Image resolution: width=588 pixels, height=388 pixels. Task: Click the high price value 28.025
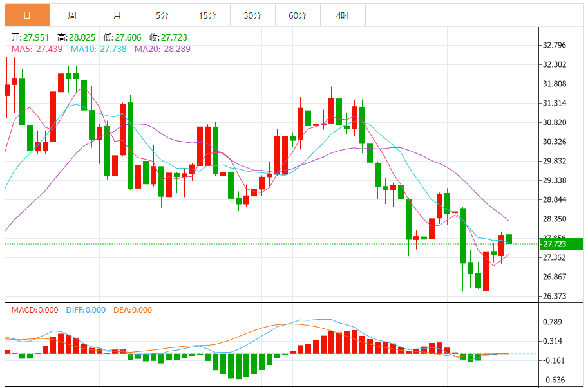coord(82,37)
